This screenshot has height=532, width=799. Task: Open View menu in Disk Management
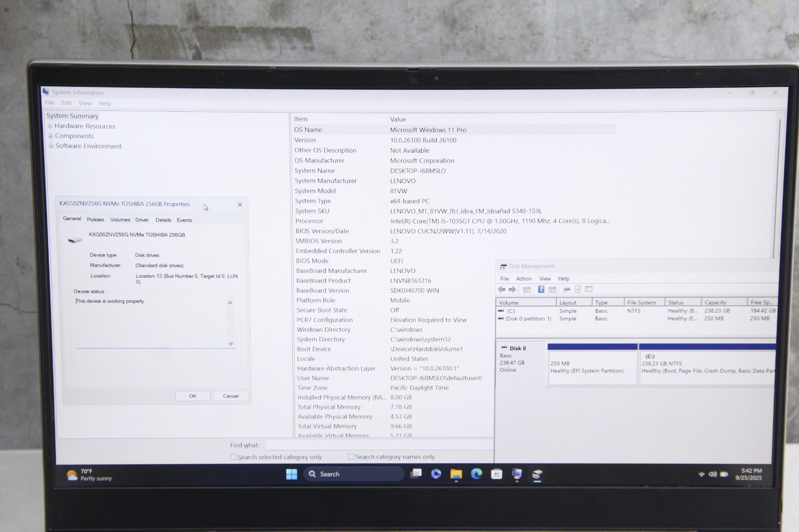click(x=545, y=278)
